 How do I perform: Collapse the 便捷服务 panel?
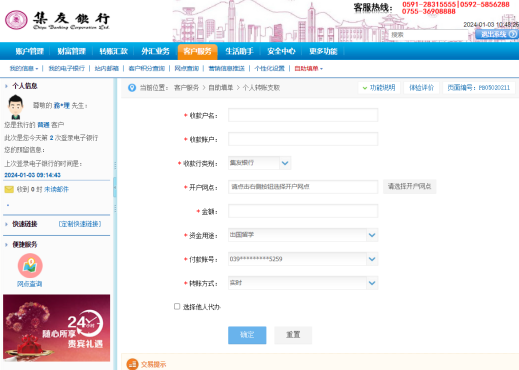tap(6, 245)
